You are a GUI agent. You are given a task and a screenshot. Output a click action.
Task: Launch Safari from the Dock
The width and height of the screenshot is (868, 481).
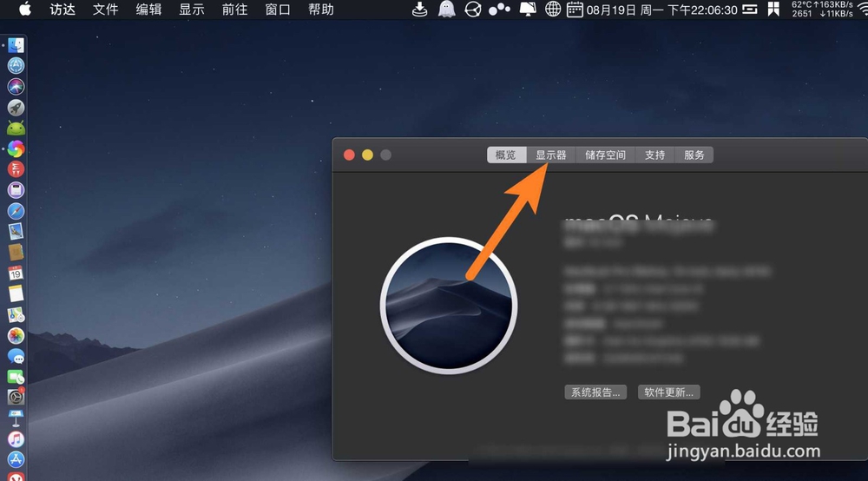(16, 211)
